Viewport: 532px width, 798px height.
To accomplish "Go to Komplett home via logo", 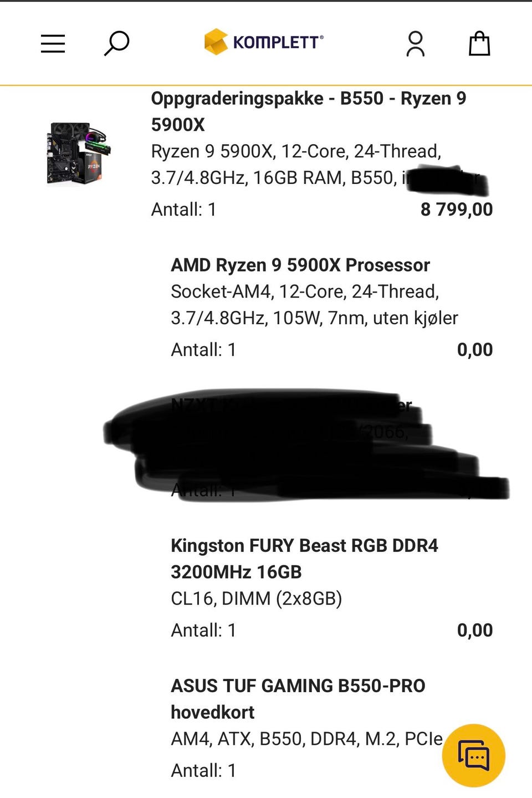I will coord(264,42).
